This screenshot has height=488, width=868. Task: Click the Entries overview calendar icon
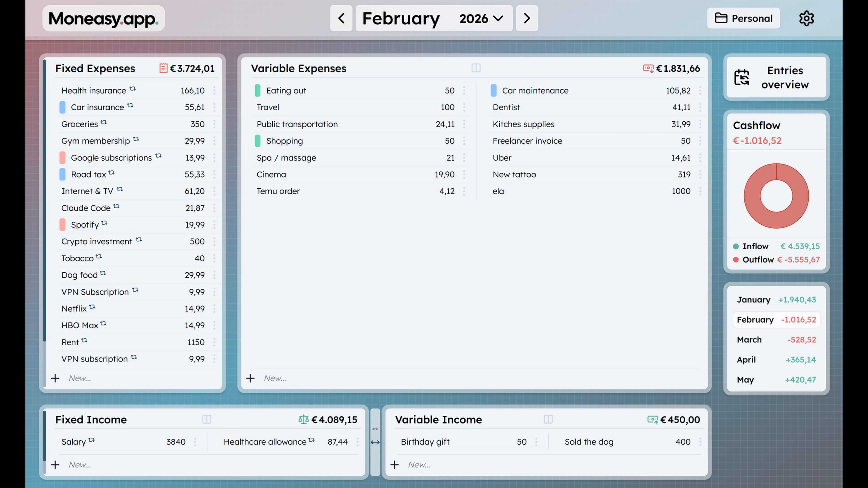(742, 77)
